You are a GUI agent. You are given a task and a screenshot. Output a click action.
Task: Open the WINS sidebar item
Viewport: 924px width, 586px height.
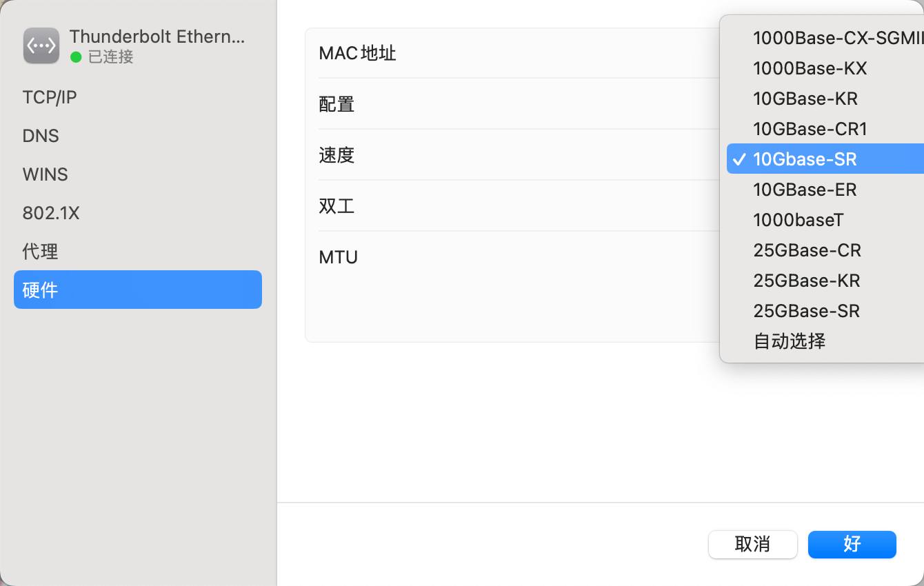pyautogui.click(x=46, y=174)
